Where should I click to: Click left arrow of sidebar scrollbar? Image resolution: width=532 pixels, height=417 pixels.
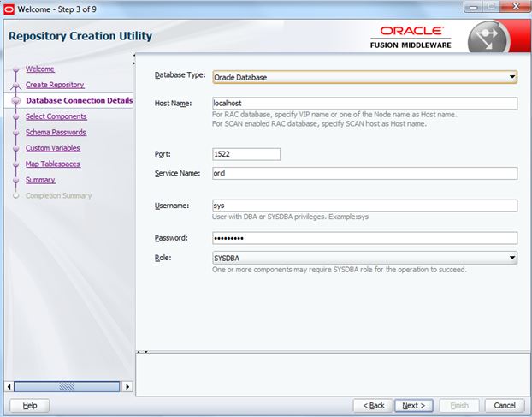coord(9,387)
